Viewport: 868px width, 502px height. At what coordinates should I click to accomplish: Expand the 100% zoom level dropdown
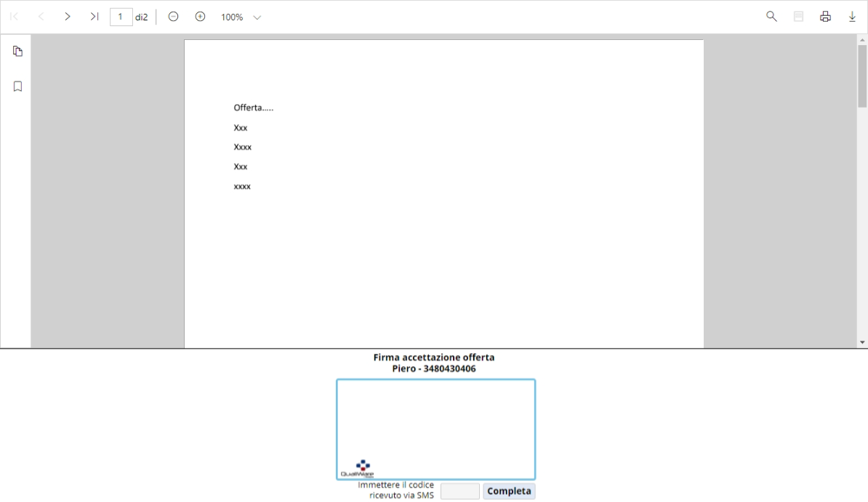(x=257, y=17)
